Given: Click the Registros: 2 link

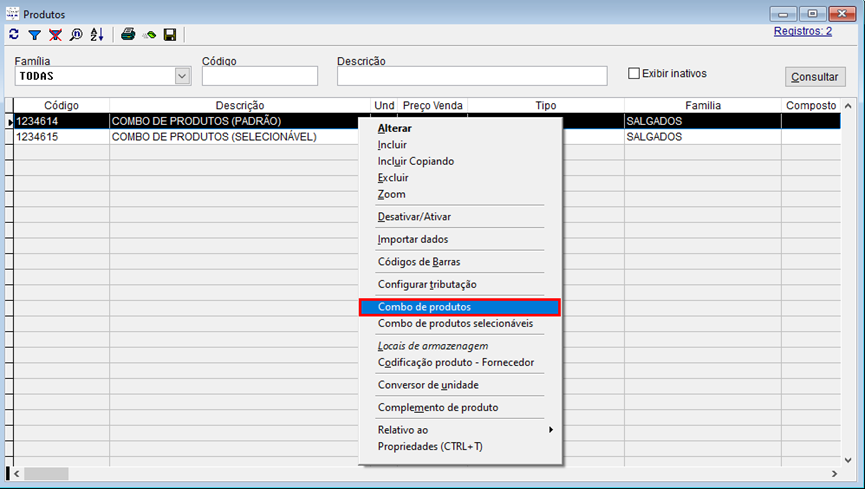Looking at the screenshot, I should 803,31.
